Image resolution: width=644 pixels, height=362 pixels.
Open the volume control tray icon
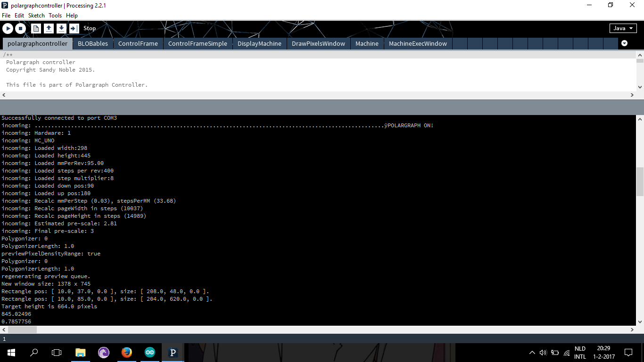pos(543,353)
